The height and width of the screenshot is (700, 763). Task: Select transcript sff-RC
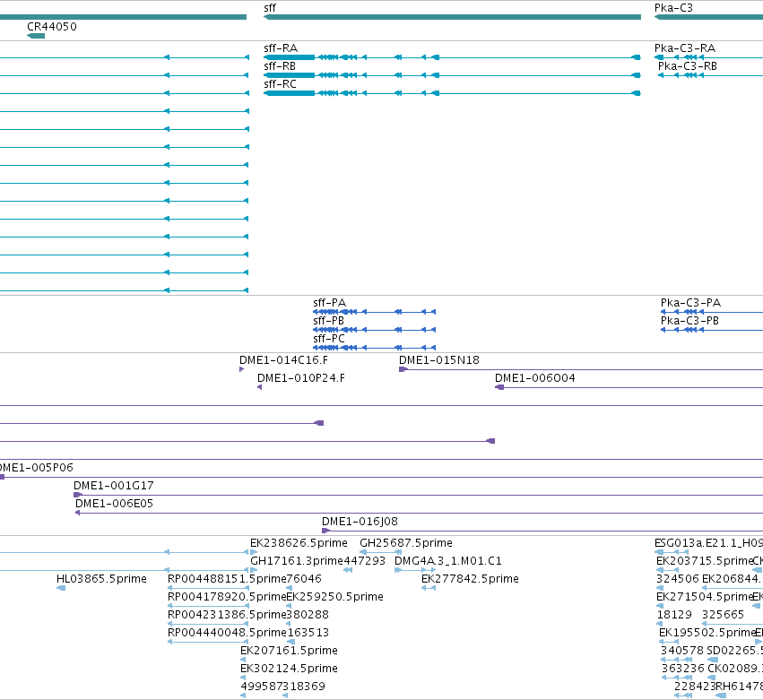(452, 93)
